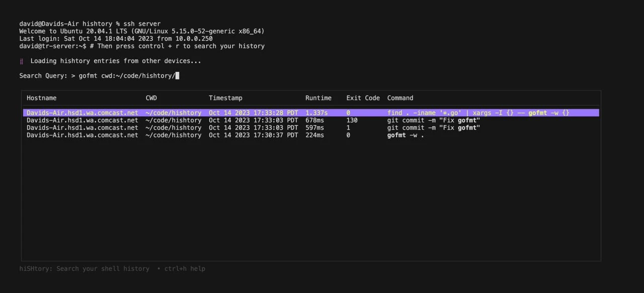
Task: Click the 17:30:37 timestamp cell
Action: click(253, 135)
